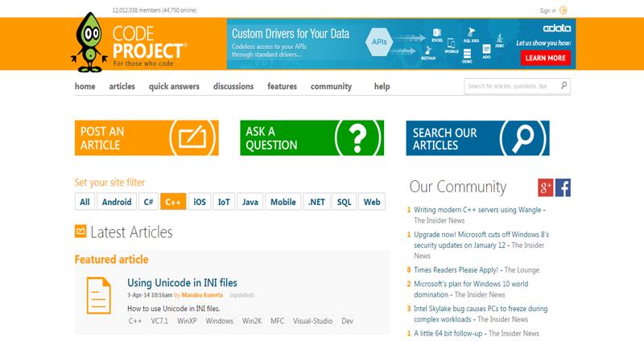Click the search magnifier icon in the search box
The width and height of the screenshot is (644, 341).
564,85
